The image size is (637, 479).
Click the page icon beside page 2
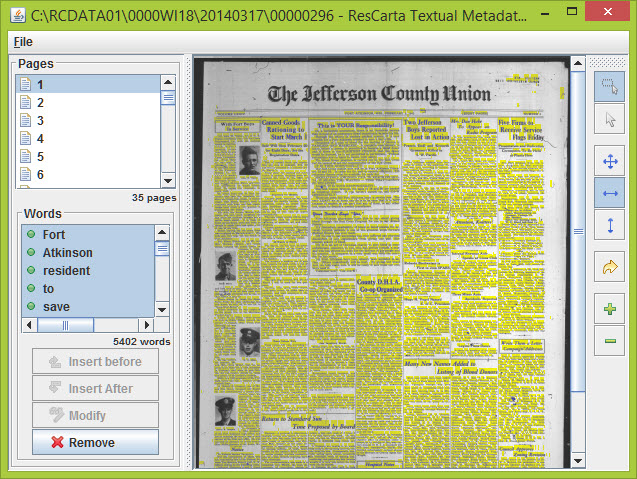(26, 102)
